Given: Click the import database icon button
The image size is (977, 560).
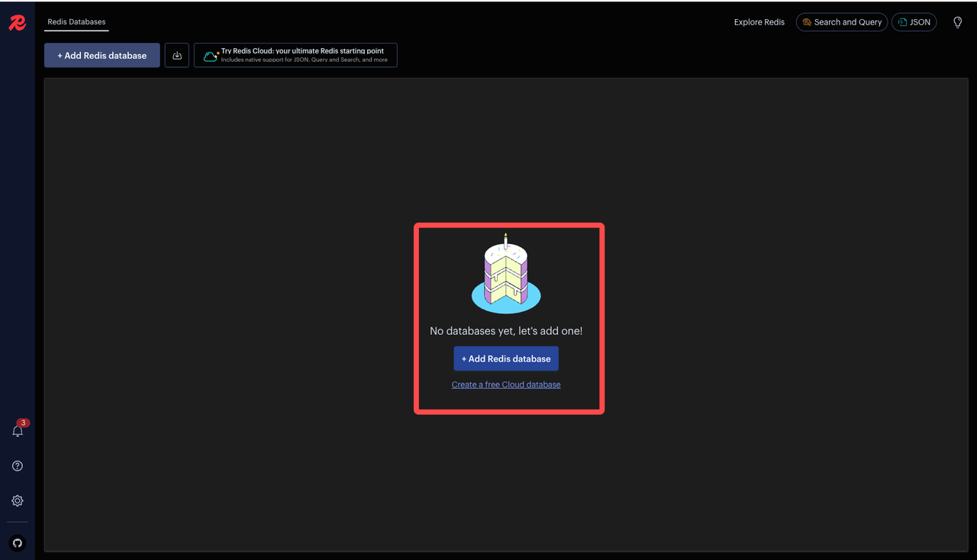Looking at the screenshot, I should pyautogui.click(x=177, y=56).
